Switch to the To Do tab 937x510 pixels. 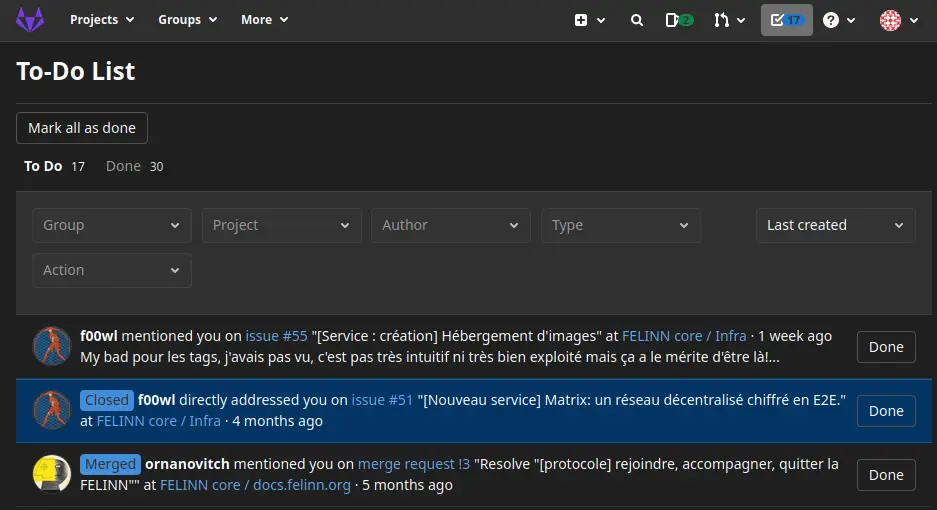coord(54,166)
